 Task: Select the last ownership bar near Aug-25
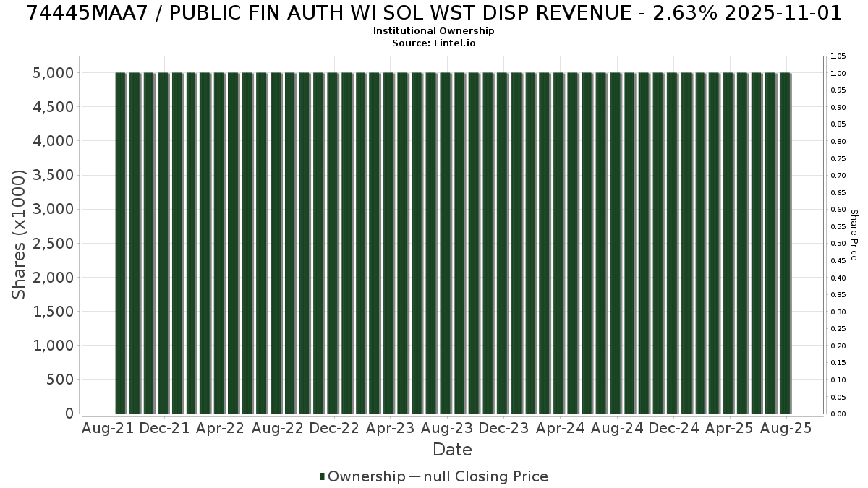click(x=785, y=243)
